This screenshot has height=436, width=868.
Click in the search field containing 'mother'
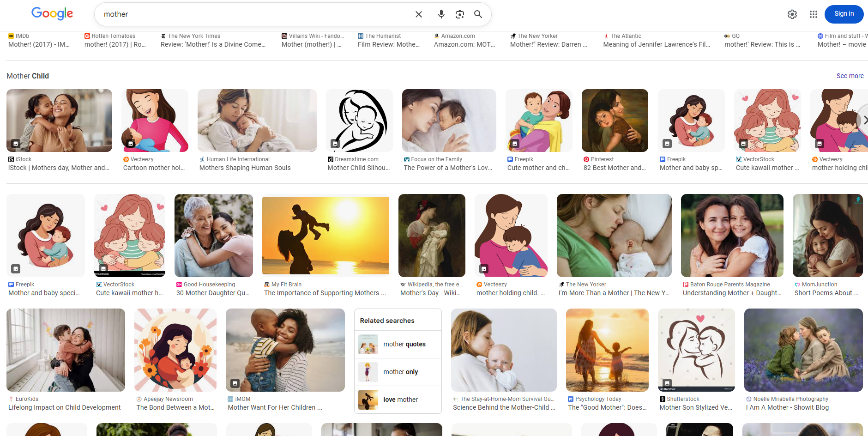coord(254,14)
